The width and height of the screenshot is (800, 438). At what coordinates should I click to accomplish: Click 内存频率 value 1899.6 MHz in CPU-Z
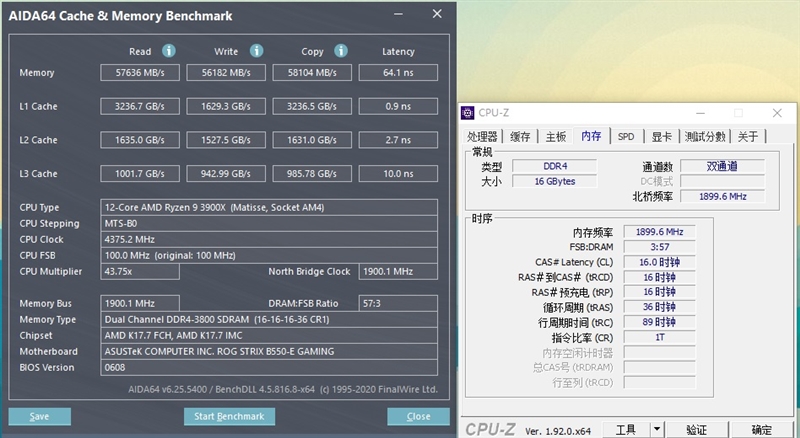coord(659,232)
